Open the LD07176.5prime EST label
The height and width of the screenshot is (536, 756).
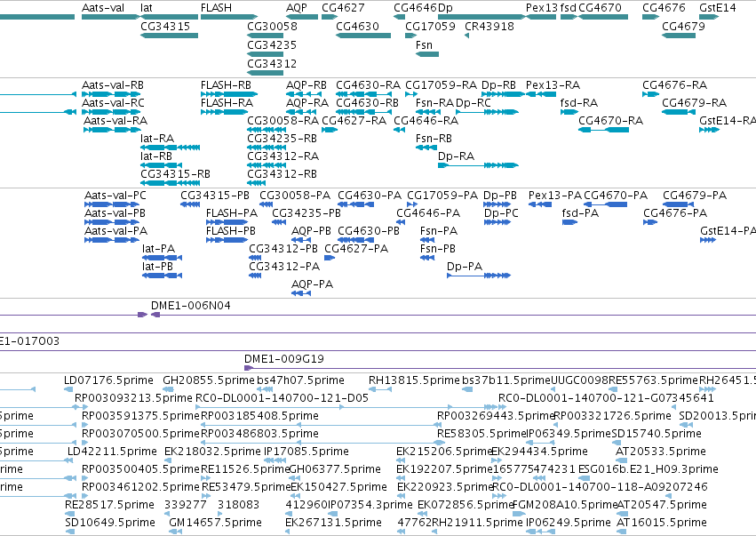click(x=108, y=380)
